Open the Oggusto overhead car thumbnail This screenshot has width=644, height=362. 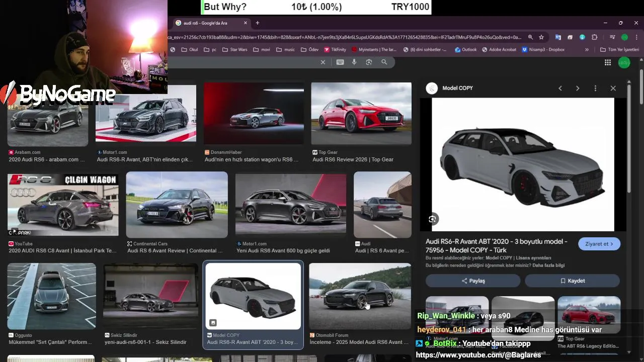pos(51,296)
